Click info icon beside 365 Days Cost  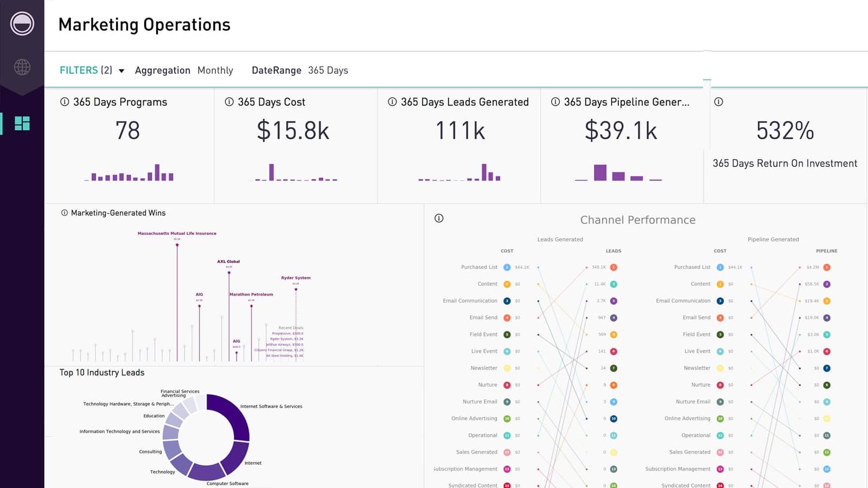point(229,102)
